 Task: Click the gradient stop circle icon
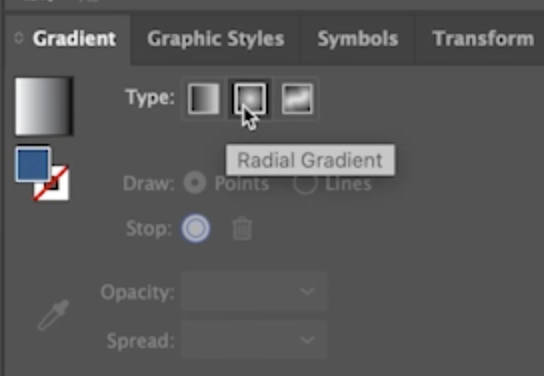click(x=196, y=228)
